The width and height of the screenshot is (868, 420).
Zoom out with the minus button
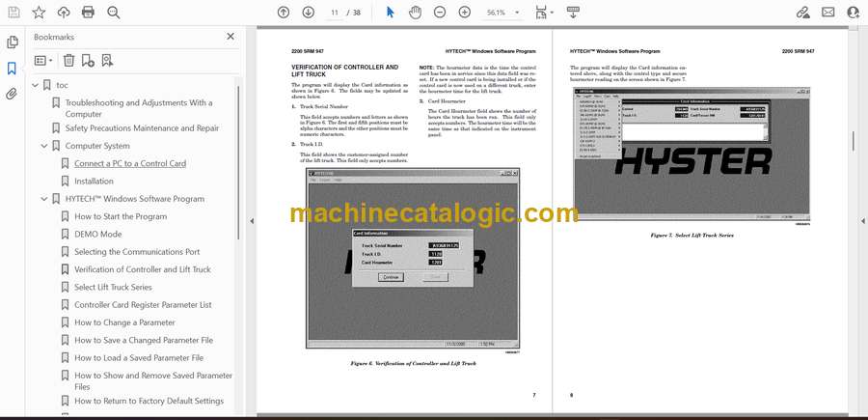pos(440,13)
